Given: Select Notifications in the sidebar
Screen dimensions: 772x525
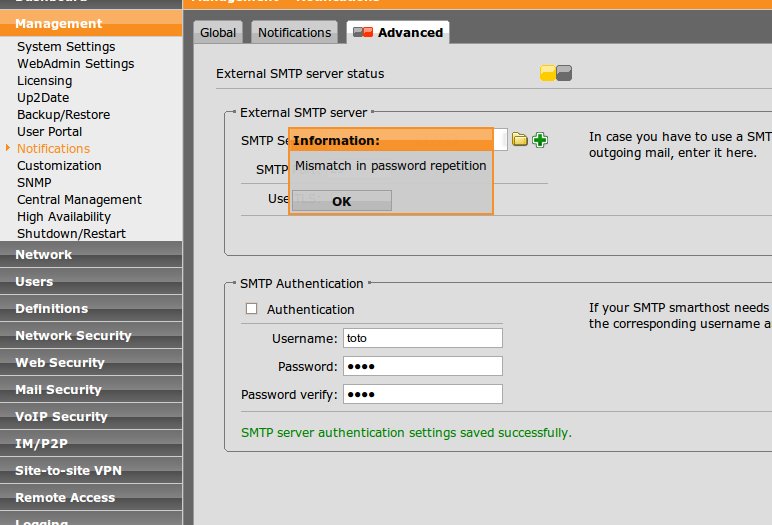Looking at the screenshot, I should coord(53,149).
